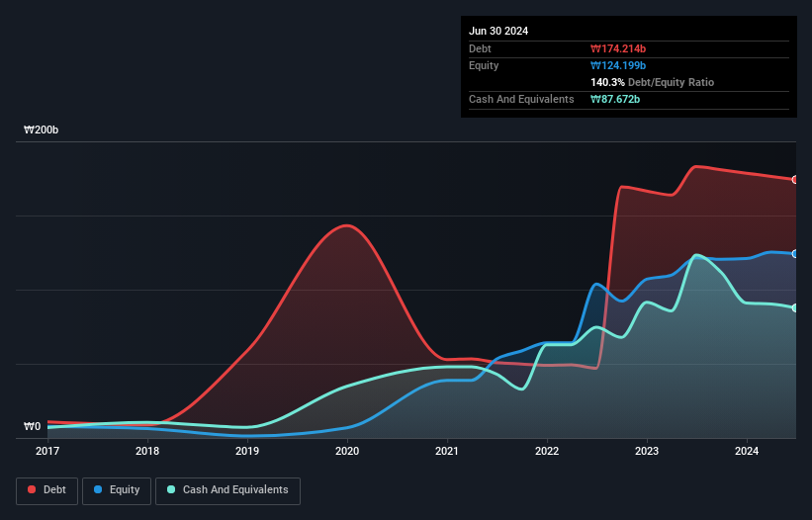Select the red Debt endpoint marker on chart

[x=795, y=180]
